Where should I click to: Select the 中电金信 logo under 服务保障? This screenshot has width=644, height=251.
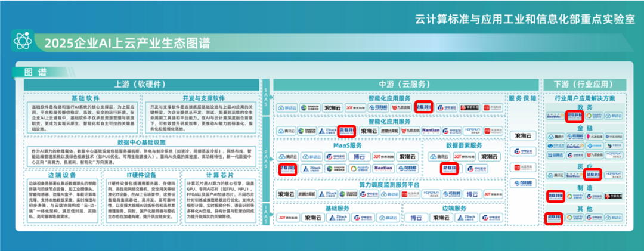[x=523, y=151]
